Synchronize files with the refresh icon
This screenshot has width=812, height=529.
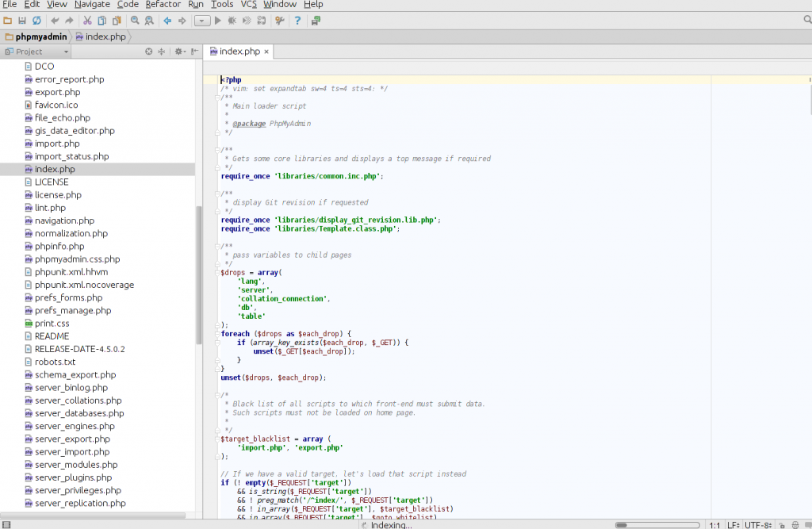(x=35, y=20)
